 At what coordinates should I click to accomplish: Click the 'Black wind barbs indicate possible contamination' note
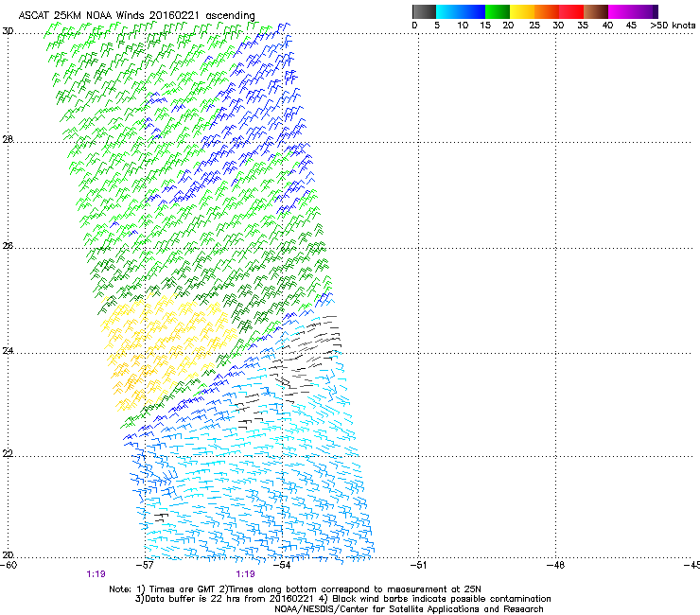click(442, 599)
